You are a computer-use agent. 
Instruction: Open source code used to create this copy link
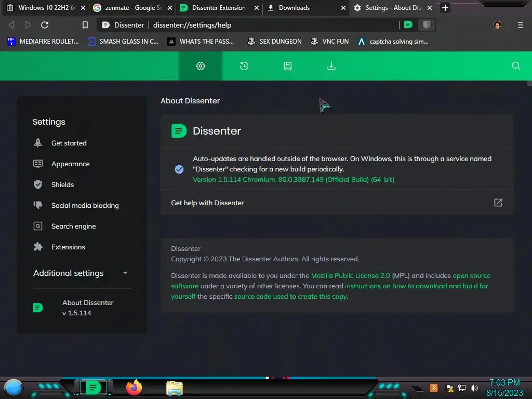tap(290, 296)
